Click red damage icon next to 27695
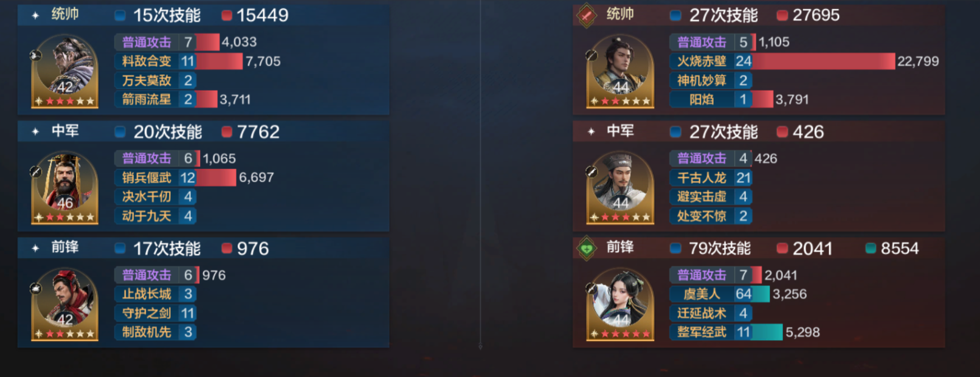The width and height of the screenshot is (980, 377). [782, 15]
